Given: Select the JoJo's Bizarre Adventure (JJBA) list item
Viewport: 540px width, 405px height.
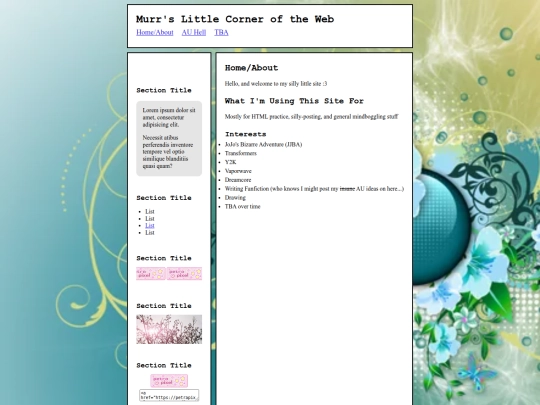Looking at the screenshot, I should (263, 145).
